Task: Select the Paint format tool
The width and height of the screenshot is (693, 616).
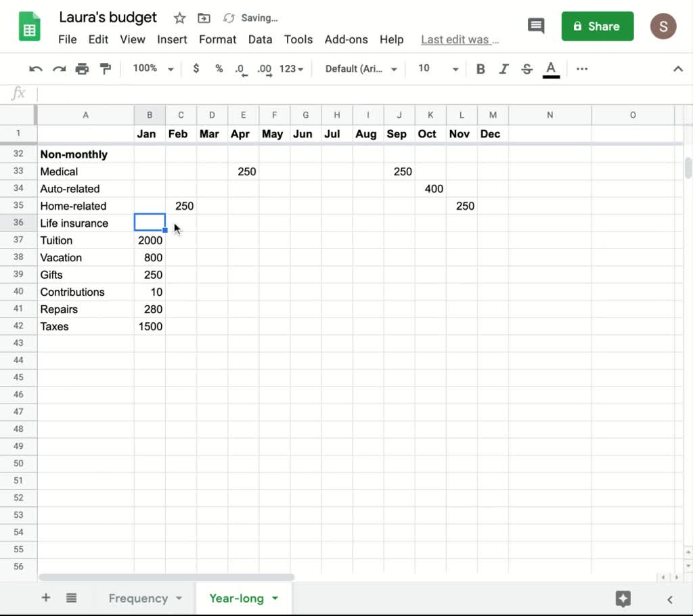Action: coord(106,68)
